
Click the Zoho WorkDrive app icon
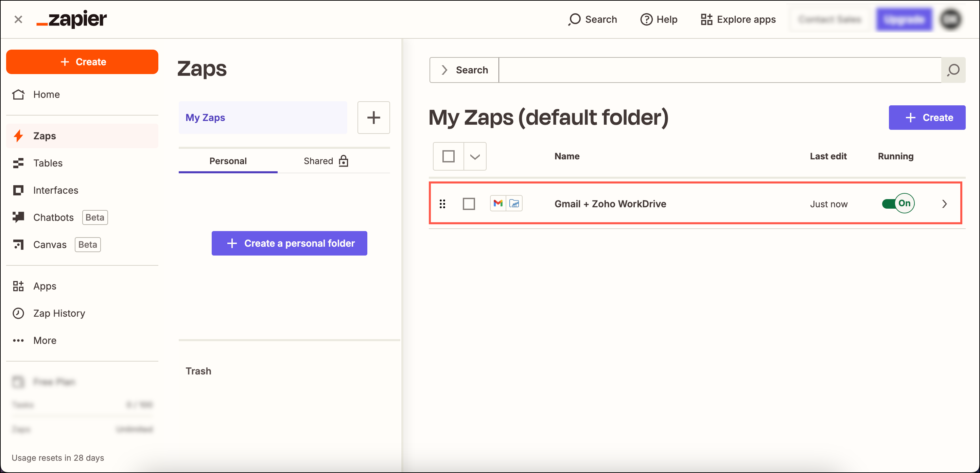point(514,204)
